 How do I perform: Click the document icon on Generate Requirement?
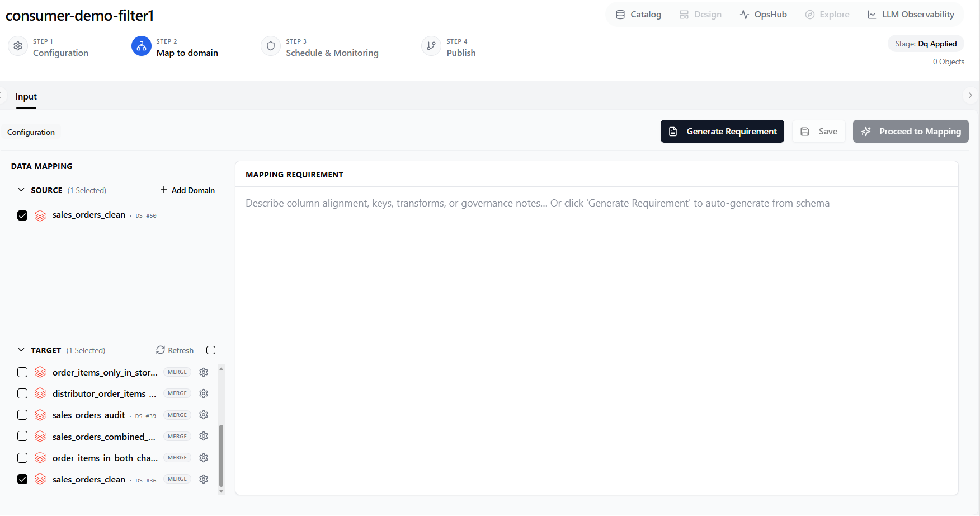tap(673, 132)
